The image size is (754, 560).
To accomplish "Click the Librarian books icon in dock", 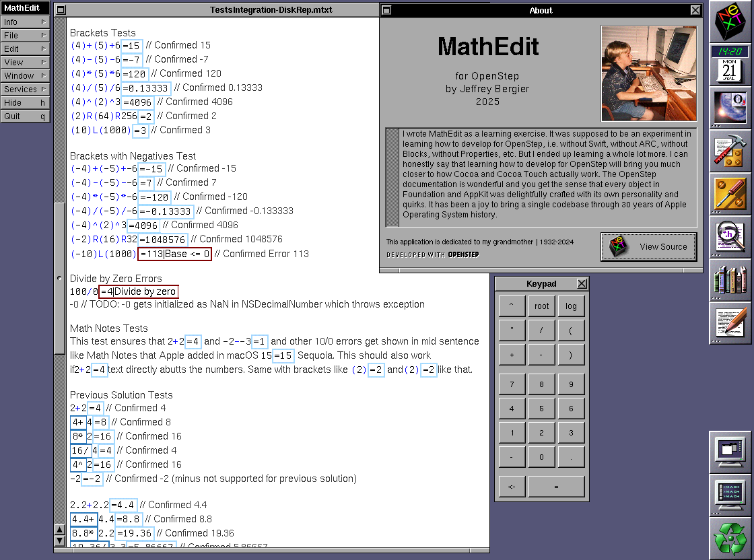I will point(731,280).
